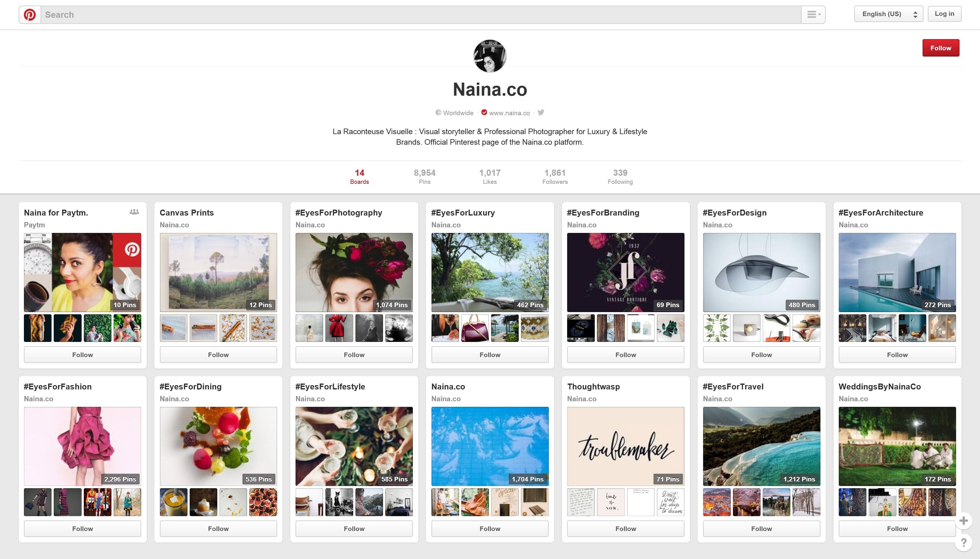The height and width of the screenshot is (559, 980).
Task: Click the 2,296 Pins count badge
Action: pyautogui.click(x=120, y=479)
